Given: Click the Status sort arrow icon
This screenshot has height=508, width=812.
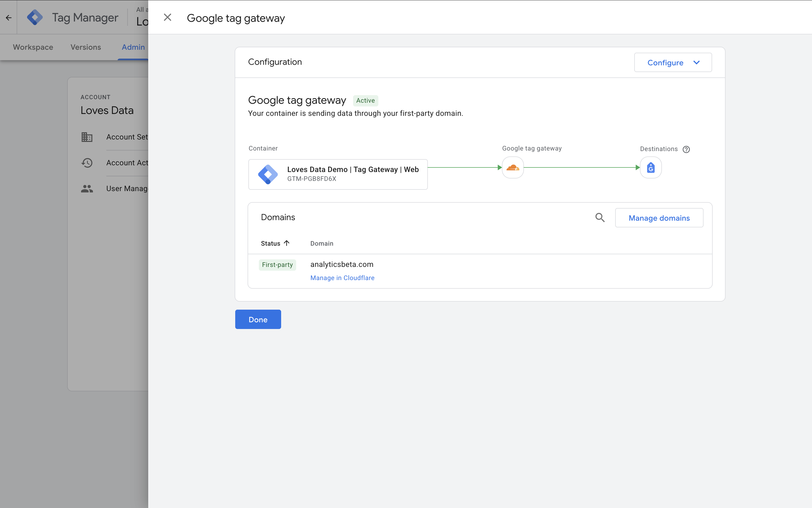Looking at the screenshot, I should click(x=286, y=243).
